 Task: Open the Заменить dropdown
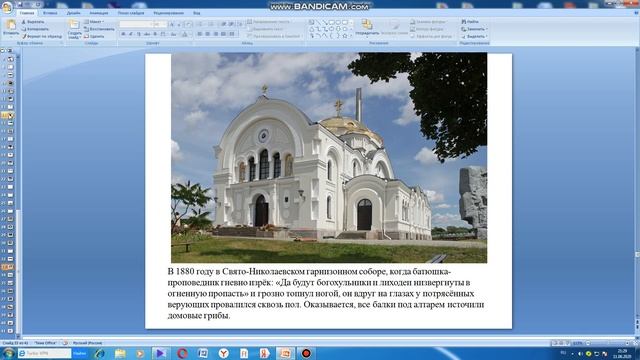click(473, 29)
